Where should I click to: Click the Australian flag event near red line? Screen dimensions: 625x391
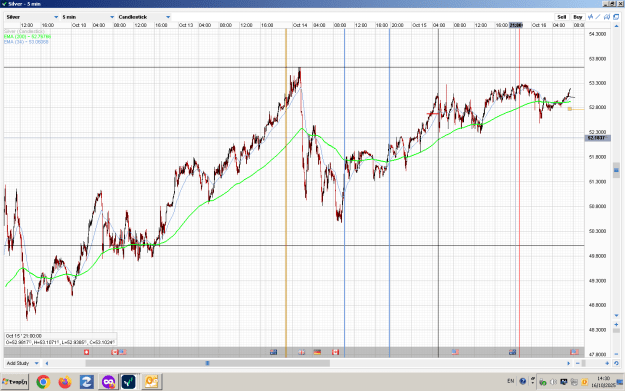click(x=512, y=352)
